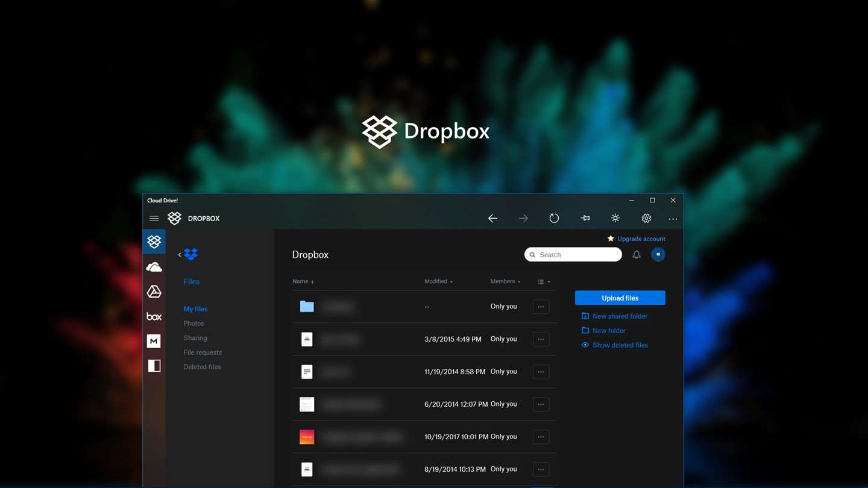Screen dimensions: 868x488
Task: Switch to the OneDrive cloud icon
Action: pyautogui.click(x=154, y=267)
